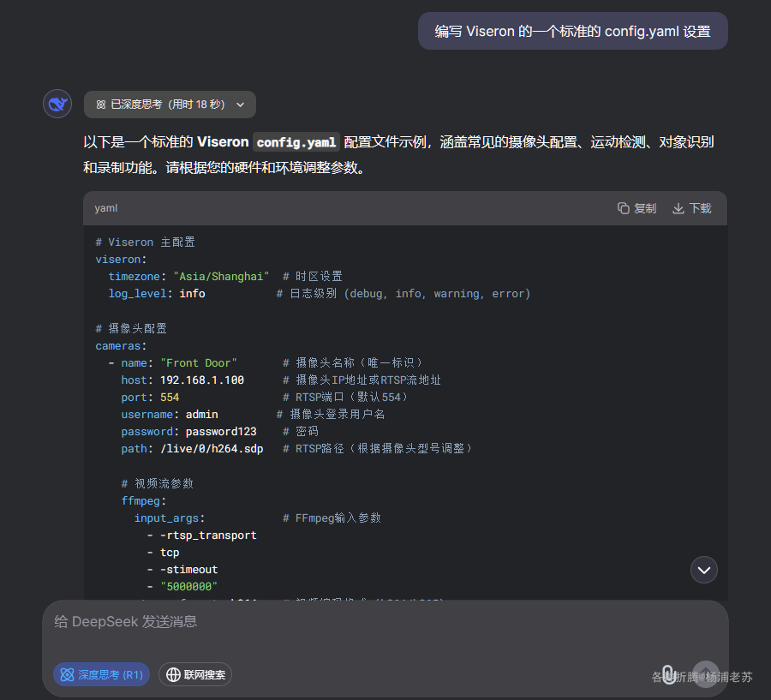Click the -stimeout argument line

pyautogui.click(x=182, y=570)
